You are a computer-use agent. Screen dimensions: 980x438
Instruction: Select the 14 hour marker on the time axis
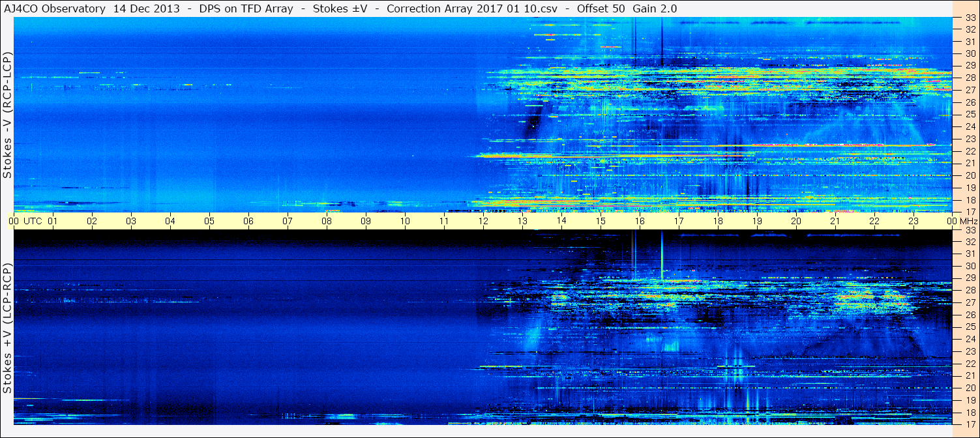point(561,221)
